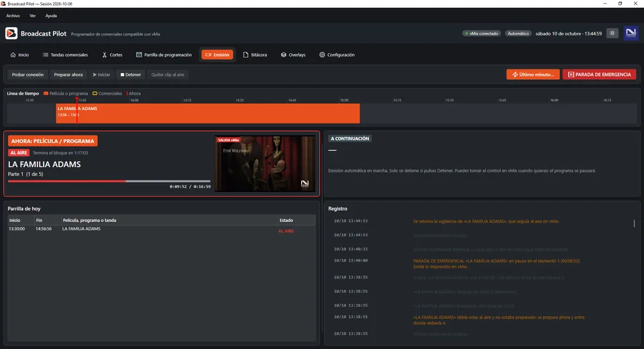
Task: Click Preparar ahora button
Action: [x=68, y=74]
